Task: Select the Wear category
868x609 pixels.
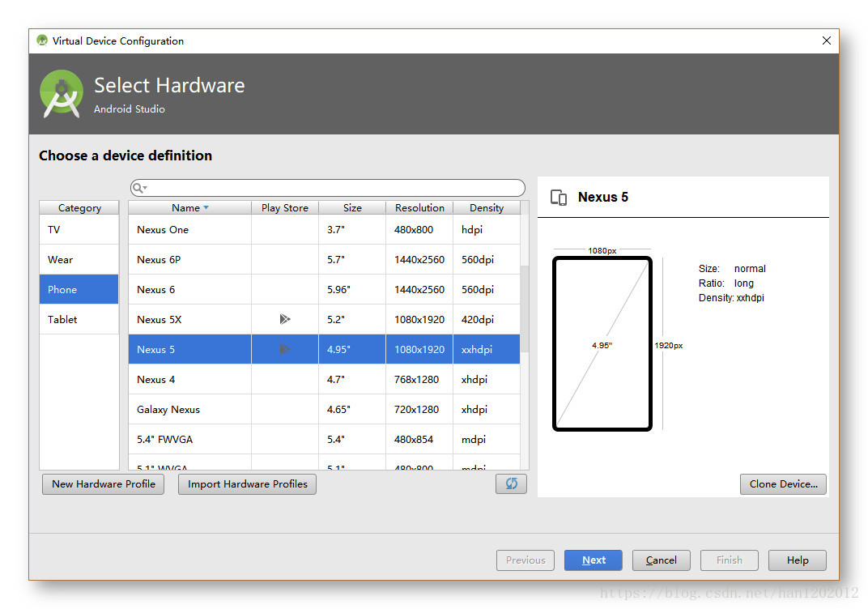Action: point(79,260)
